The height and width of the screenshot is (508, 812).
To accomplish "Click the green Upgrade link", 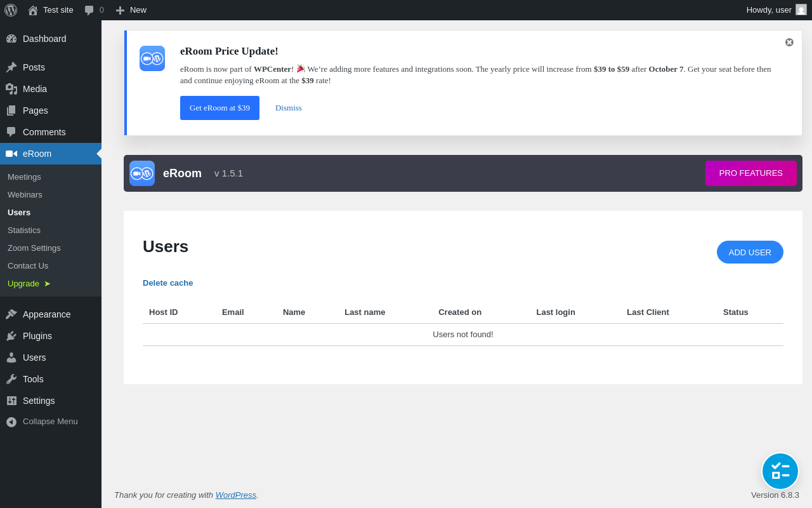I will (x=29, y=284).
